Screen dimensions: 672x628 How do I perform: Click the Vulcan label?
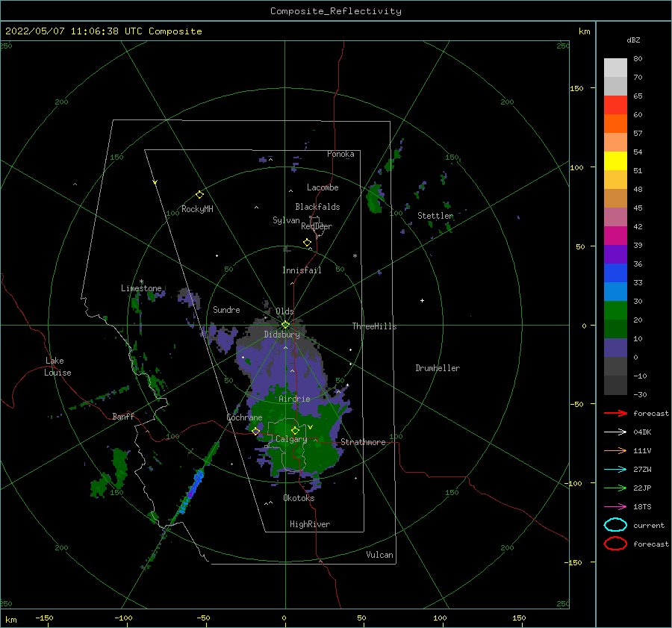pos(380,555)
